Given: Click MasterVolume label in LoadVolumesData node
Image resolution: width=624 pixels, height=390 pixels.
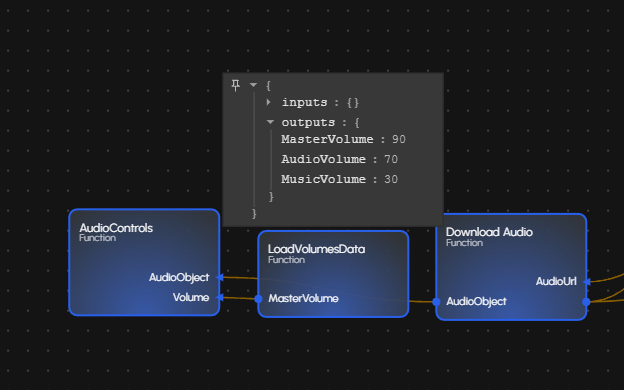Looking at the screenshot, I should click(304, 298).
